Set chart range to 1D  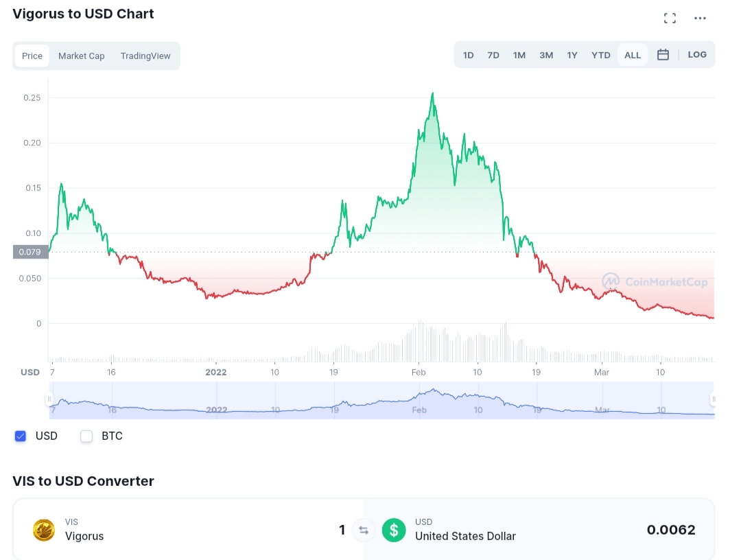[468, 56]
